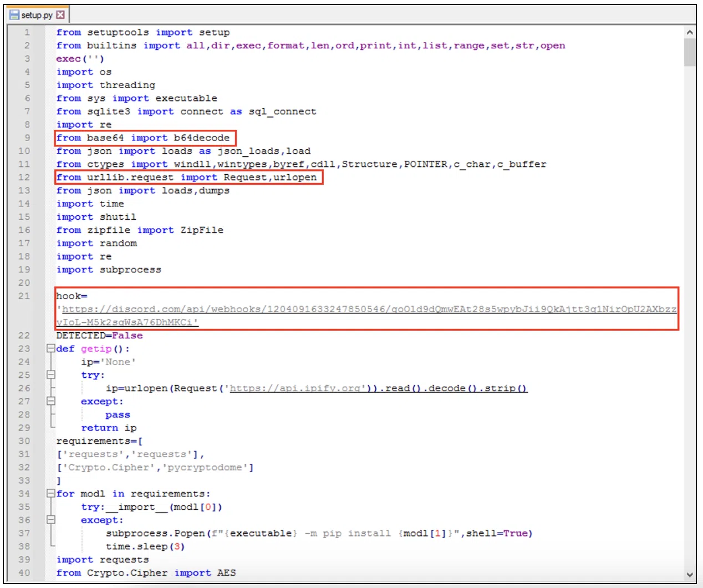The width and height of the screenshot is (703, 588).
Task: Click 'requirements=[' on line 30
Action: (x=99, y=441)
